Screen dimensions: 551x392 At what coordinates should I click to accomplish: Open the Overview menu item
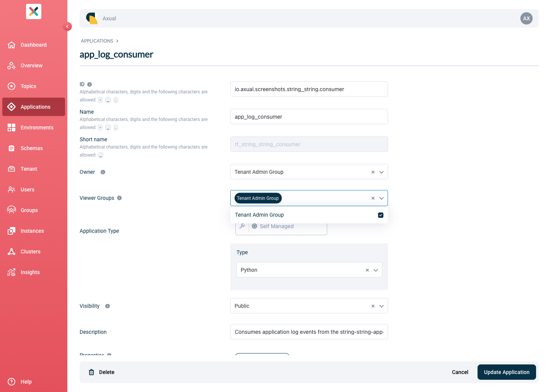[x=34, y=65]
